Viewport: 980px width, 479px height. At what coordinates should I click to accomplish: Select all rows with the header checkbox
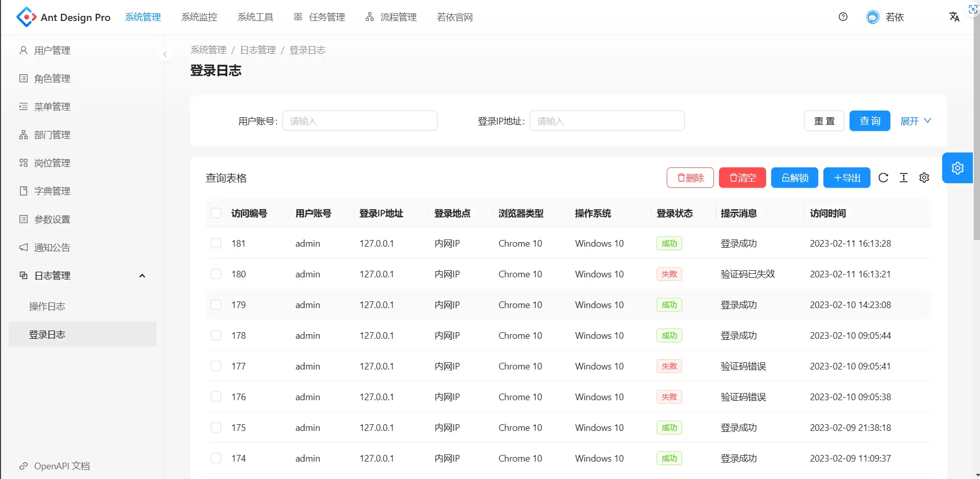point(216,213)
